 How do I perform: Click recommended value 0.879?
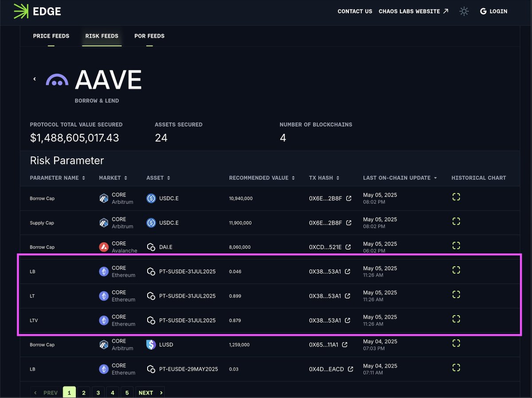(235, 320)
